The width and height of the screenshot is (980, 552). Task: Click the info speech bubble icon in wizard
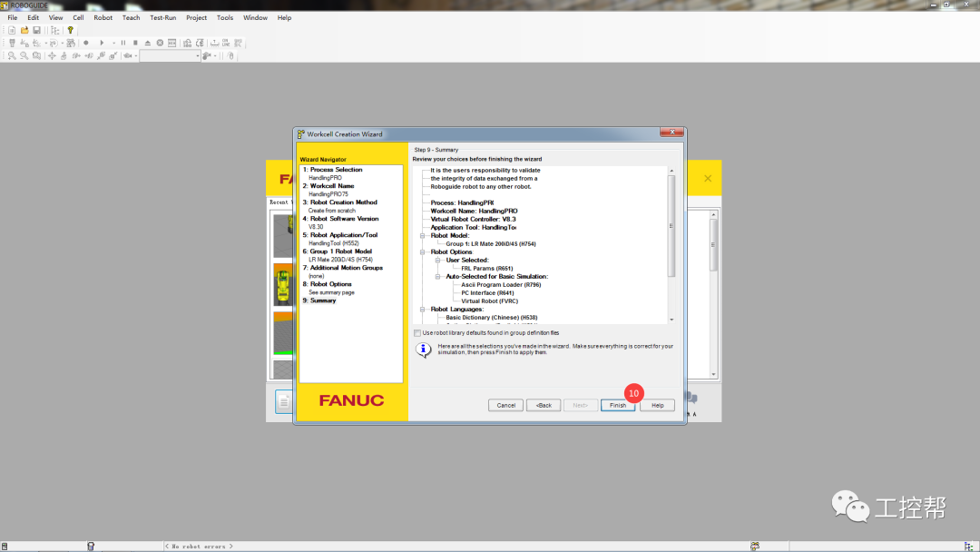tap(423, 350)
